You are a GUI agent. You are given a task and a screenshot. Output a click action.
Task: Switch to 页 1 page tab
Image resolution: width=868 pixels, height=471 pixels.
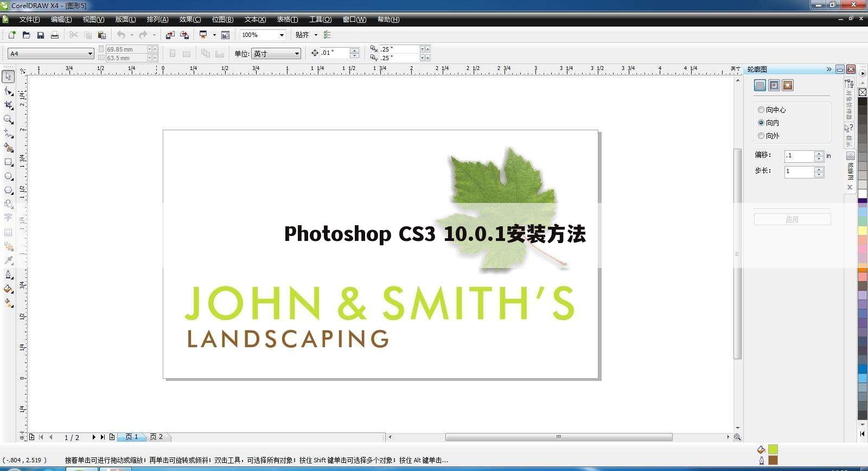coord(131,437)
